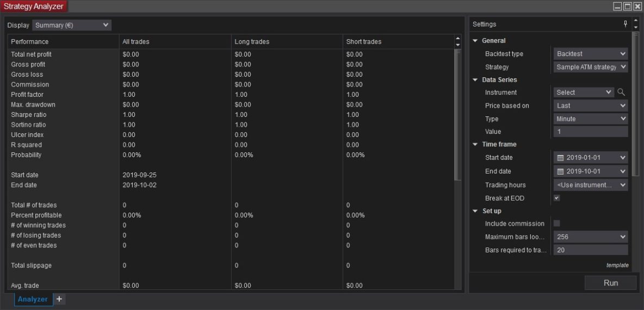Click the Value input field

pos(591,132)
